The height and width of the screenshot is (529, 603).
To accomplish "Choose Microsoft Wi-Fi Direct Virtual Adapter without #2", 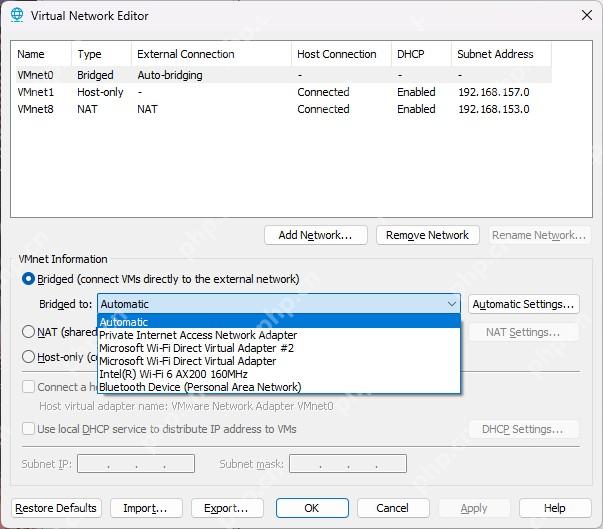I will (x=279, y=361).
